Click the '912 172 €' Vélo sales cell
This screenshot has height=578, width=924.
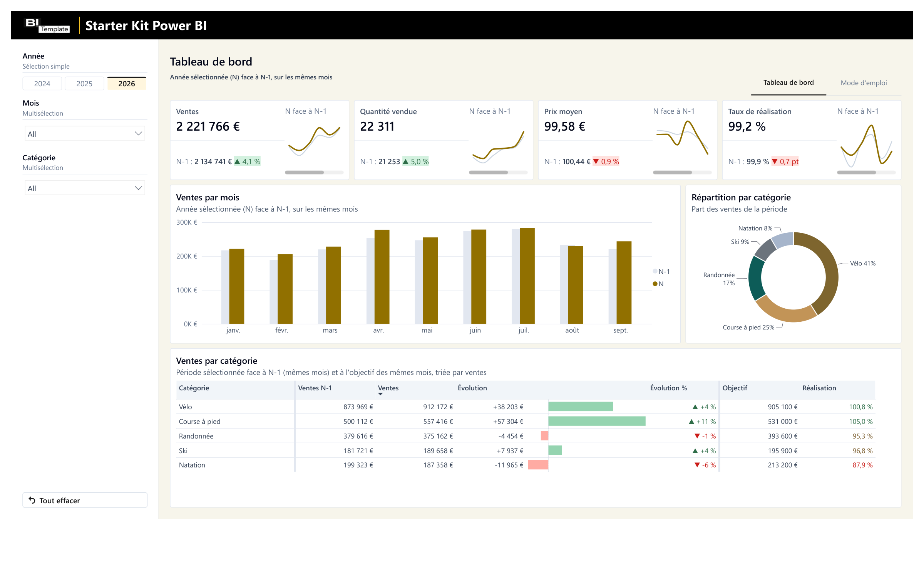pos(438,407)
